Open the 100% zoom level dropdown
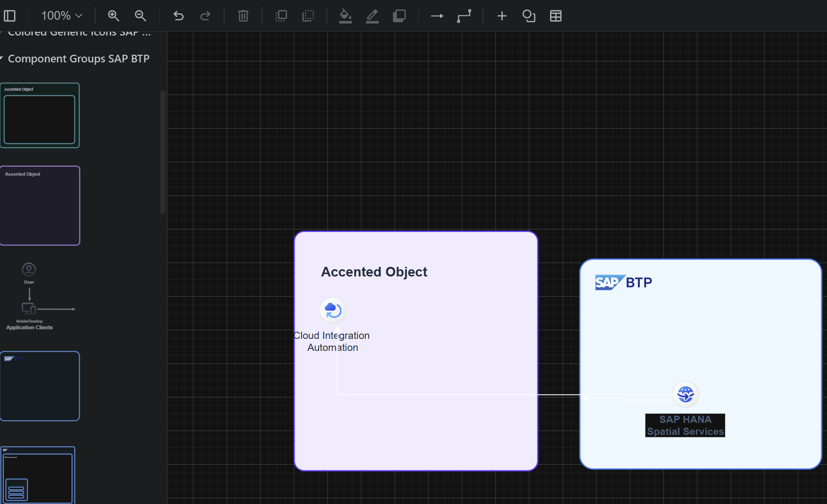The image size is (827, 504). (61, 16)
